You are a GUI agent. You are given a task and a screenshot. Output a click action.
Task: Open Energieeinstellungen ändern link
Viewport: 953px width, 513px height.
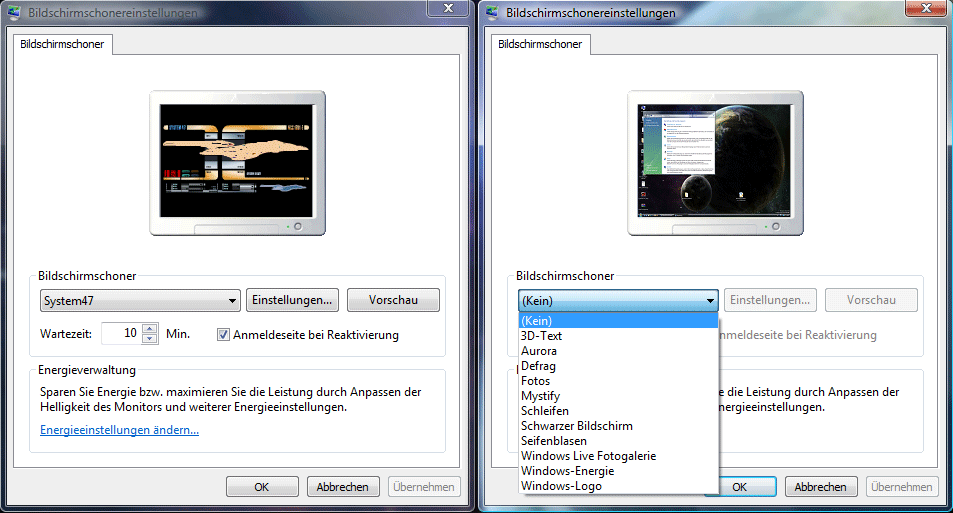(x=119, y=430)
